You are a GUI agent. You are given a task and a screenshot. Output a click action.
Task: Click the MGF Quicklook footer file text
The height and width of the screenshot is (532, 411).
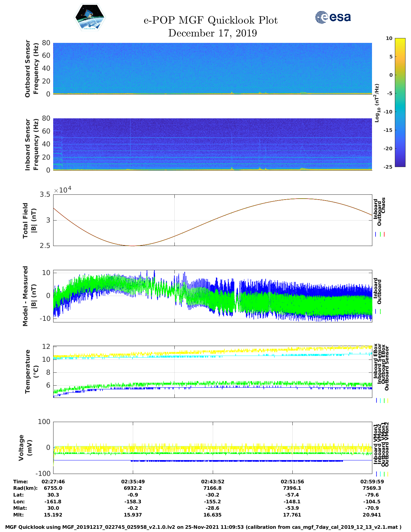click(203, 527)
